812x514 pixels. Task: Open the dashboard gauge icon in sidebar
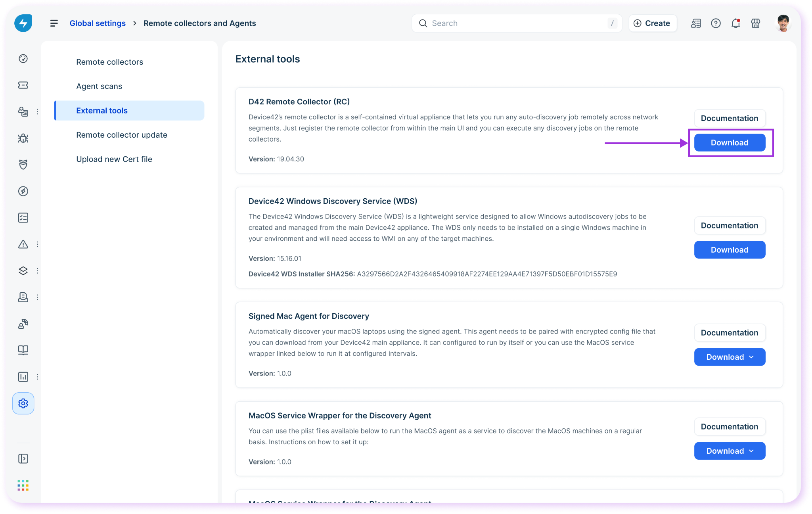pyautogui.click(x=23, y=59)
